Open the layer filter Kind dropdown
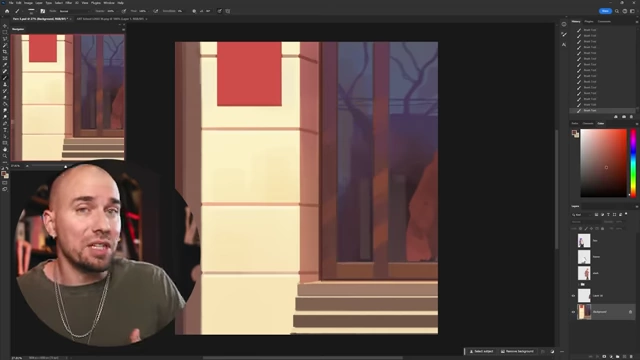Image resolution: width=640 pixels, height=360 pixels. (582, 214)
